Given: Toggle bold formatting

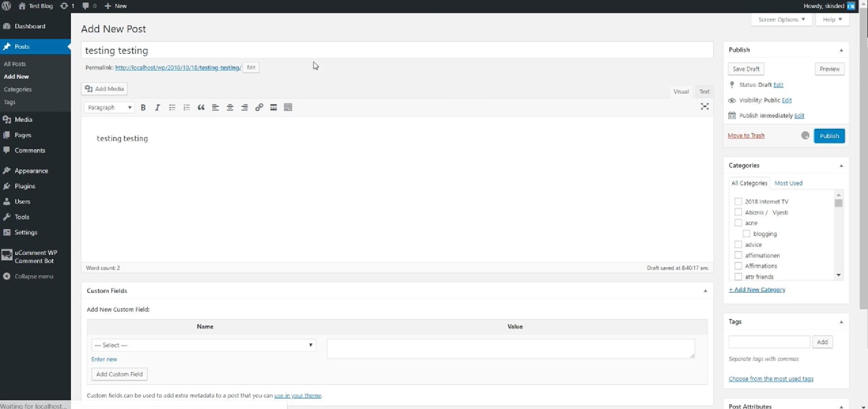Looking at the screenshot, I should click(143, 107).
